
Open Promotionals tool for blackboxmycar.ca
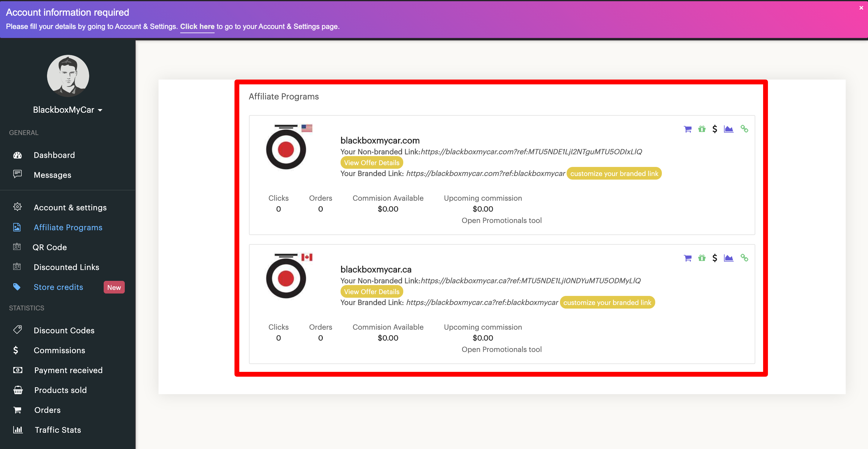(502, 349)
